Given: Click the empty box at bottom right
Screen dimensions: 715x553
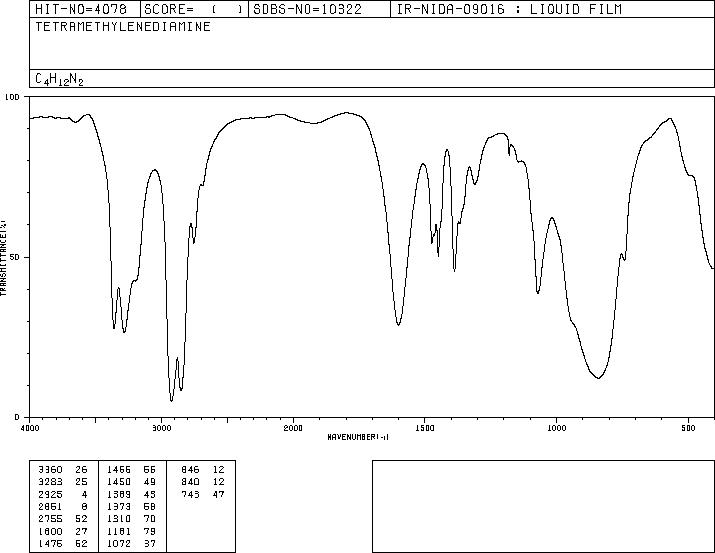Looking at the screenshot, I should 543,506.
